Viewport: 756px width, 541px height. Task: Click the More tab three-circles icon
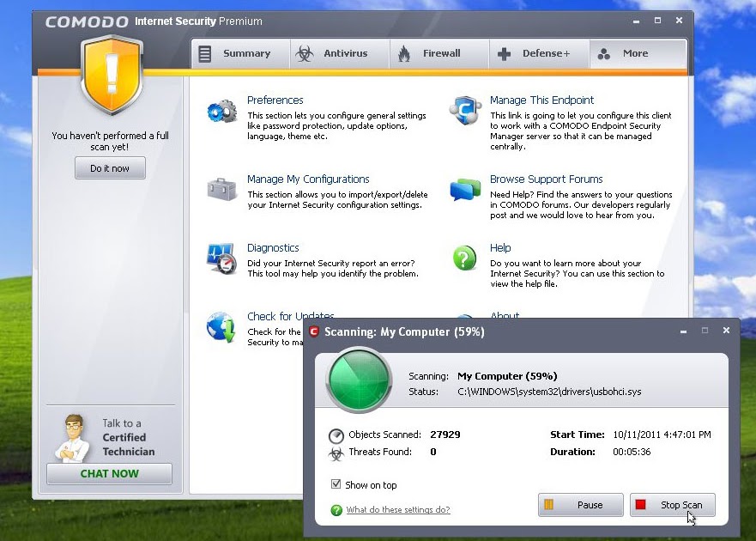pos(603,53)
